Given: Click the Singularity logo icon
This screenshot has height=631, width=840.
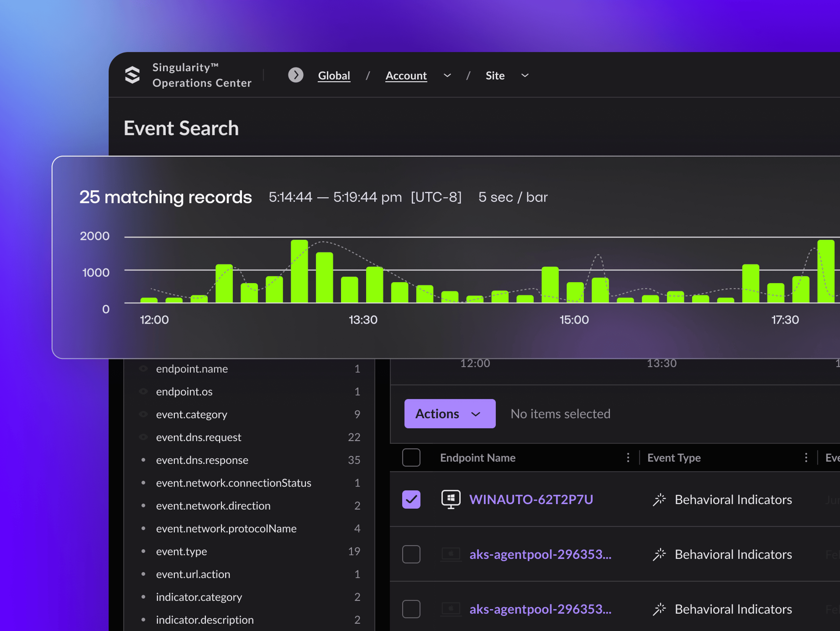Looking at the screenshot, I should [133, 75].
